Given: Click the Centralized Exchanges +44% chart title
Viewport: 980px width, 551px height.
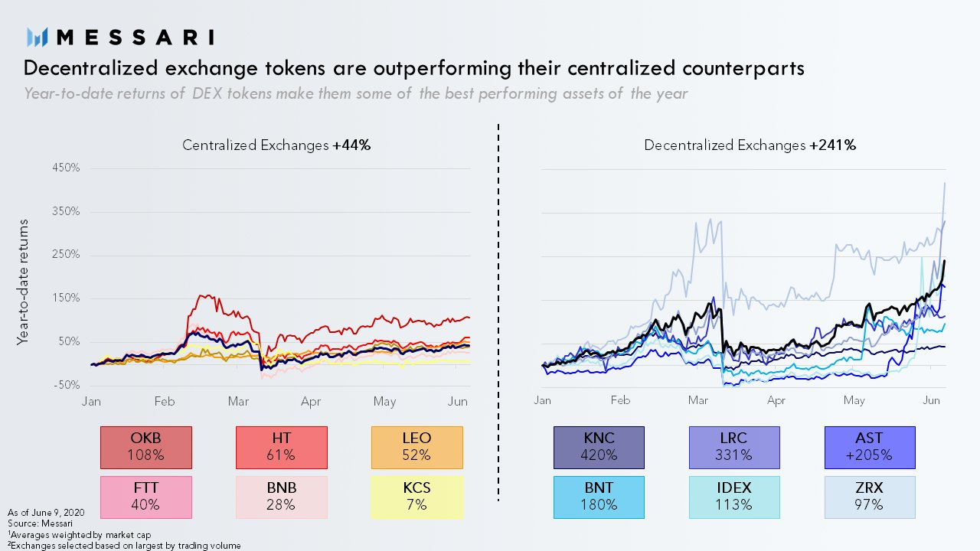Looking at the screenshot, I should (x=276, y=145).
